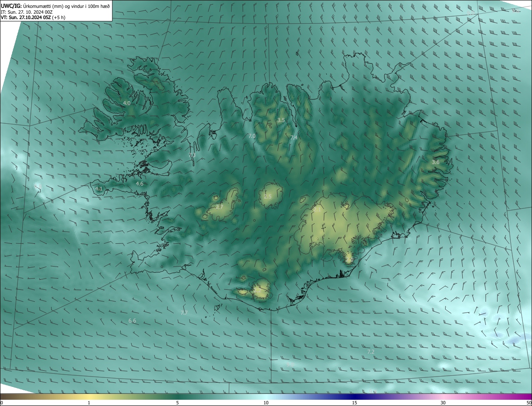
Task: Select the 7.7 value over the ocean
Action: pyautogui.click(x=184, y=313)
